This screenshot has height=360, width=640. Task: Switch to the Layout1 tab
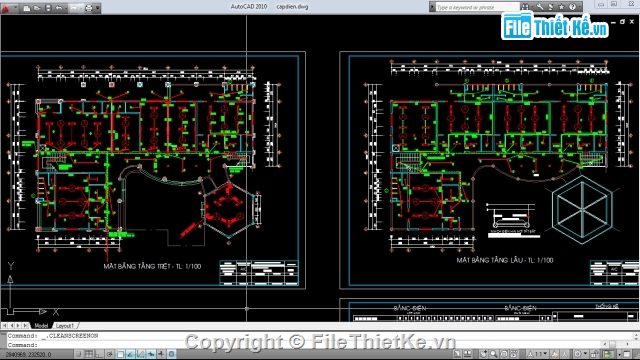coord(64,325)
